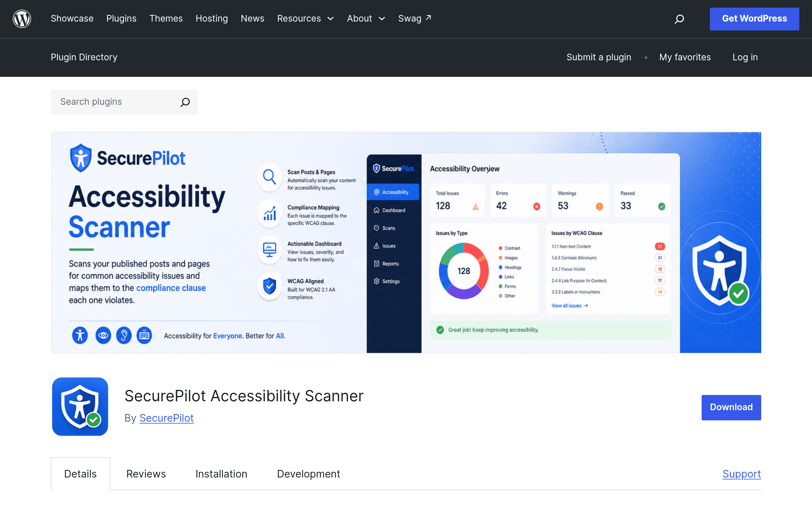Select the Details tab

[x=81, y=474]
